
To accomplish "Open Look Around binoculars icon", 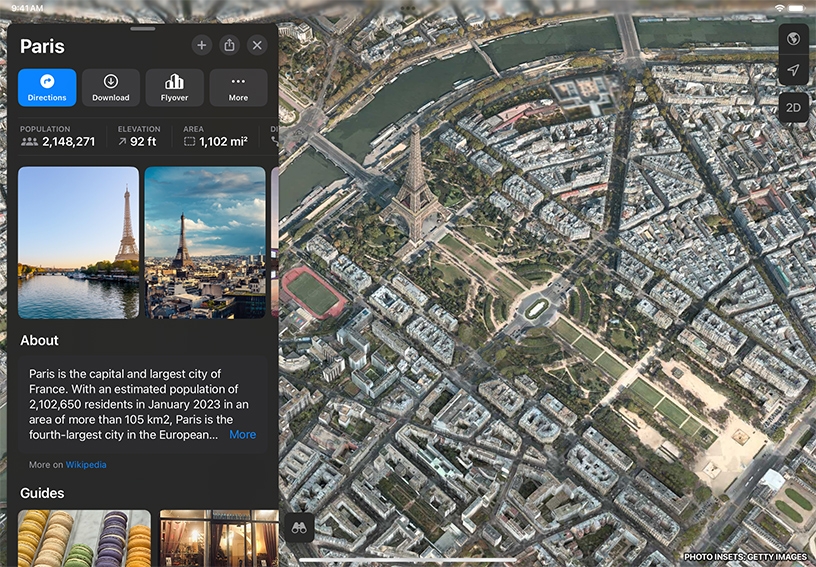I will click(x=298, y=527).
